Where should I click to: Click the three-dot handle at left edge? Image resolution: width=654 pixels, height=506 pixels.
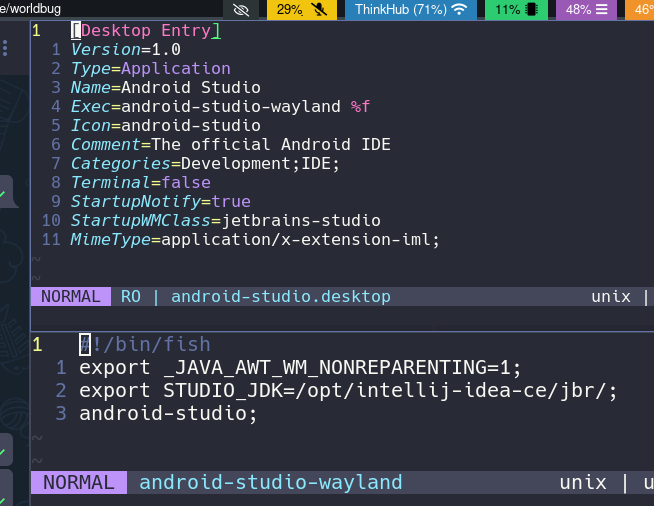(x=5, y=48)
